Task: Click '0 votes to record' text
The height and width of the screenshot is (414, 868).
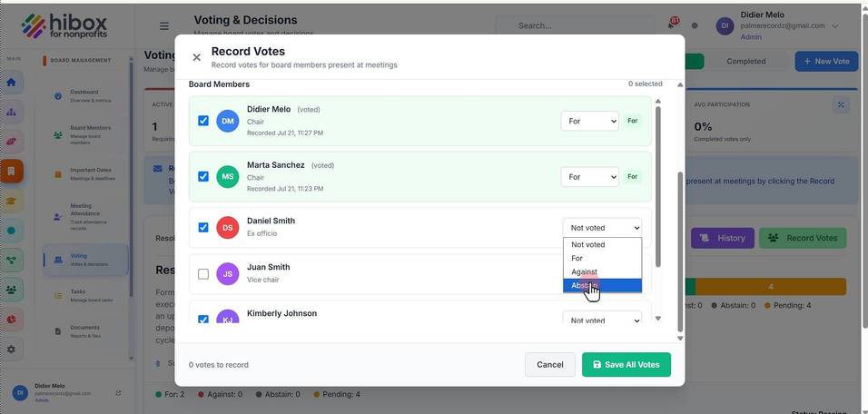Action: pos(219,365)
